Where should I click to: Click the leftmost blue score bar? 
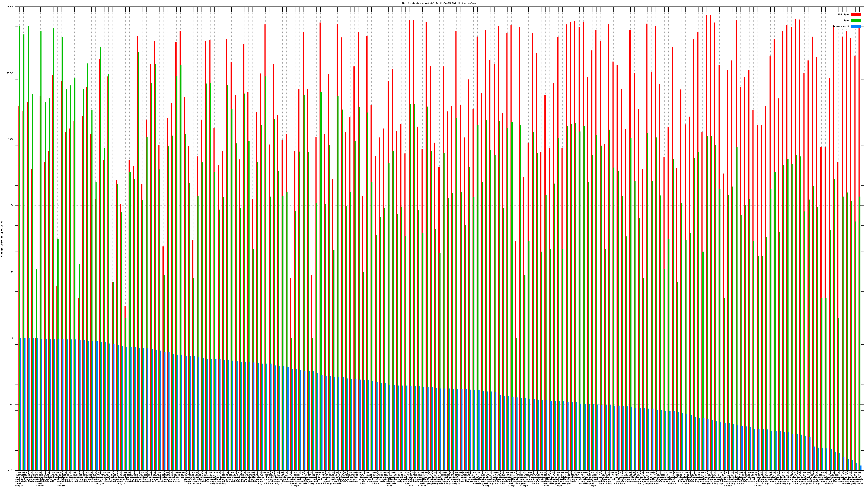click(21, 404)
